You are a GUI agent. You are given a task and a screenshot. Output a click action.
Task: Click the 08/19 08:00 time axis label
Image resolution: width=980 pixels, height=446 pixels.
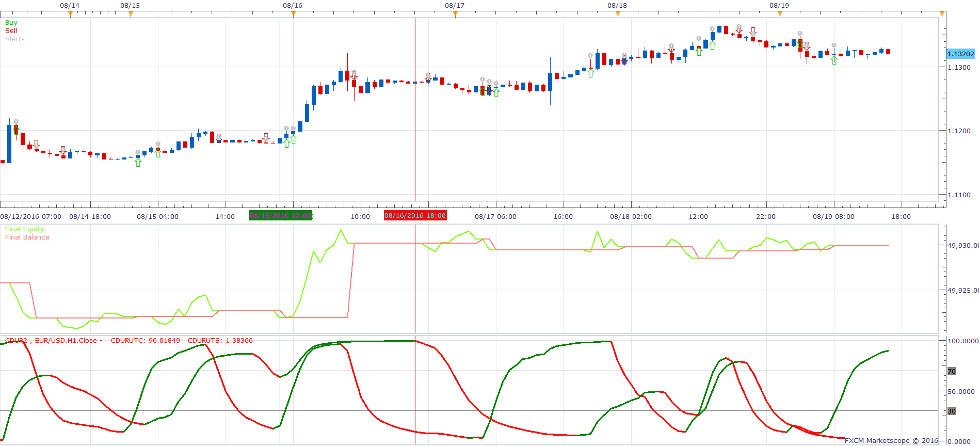[834, 217]
